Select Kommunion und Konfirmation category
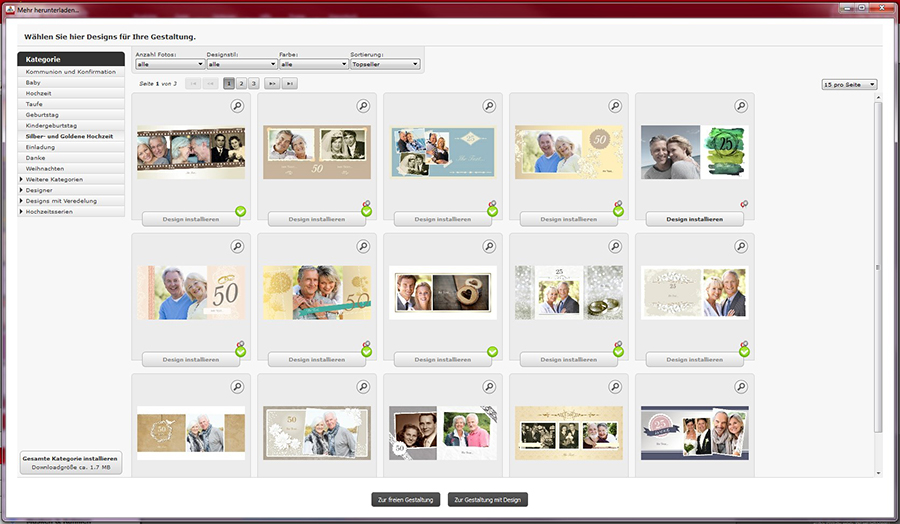900x524 pixels. [x=71, y=72]
